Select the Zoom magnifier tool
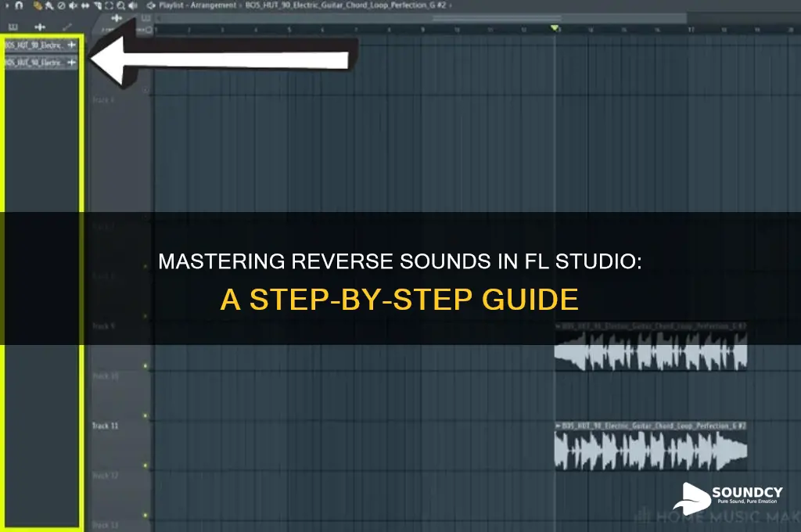This screenshot has width=801, height=532. click(x=120, y=5)
